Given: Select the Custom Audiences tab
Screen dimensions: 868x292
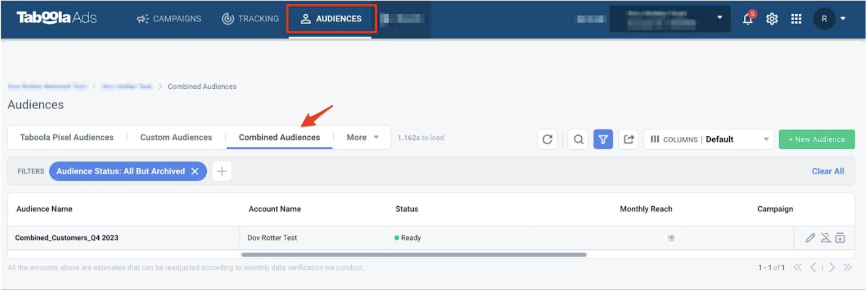Looking at the screenshot, I should 176,137.
